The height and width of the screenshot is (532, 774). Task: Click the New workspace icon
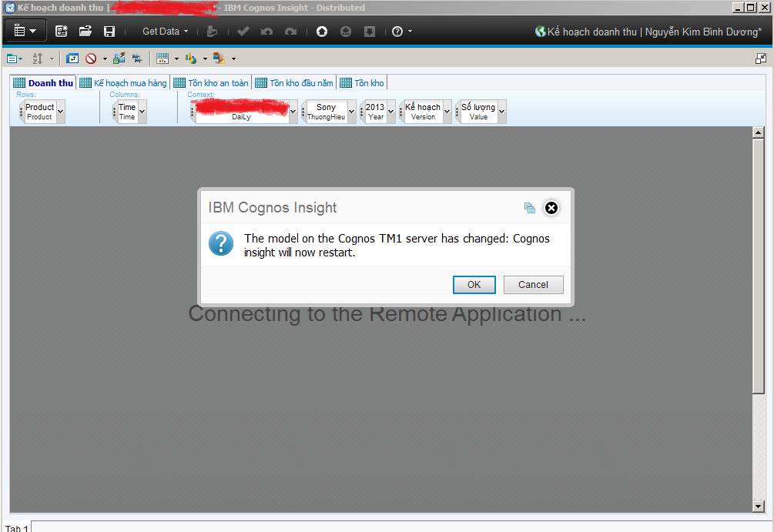pos(61,32)
